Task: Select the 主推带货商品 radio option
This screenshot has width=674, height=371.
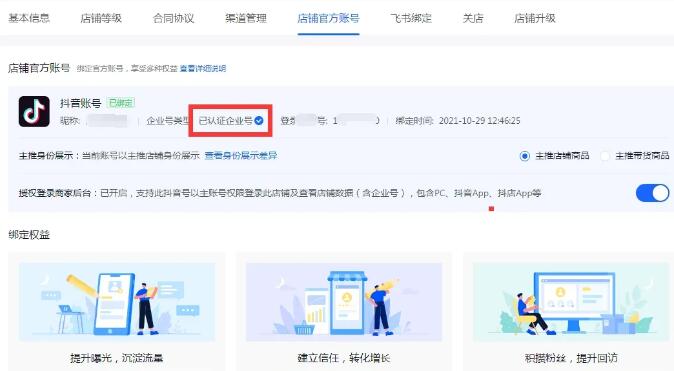Action: [605, 156]
